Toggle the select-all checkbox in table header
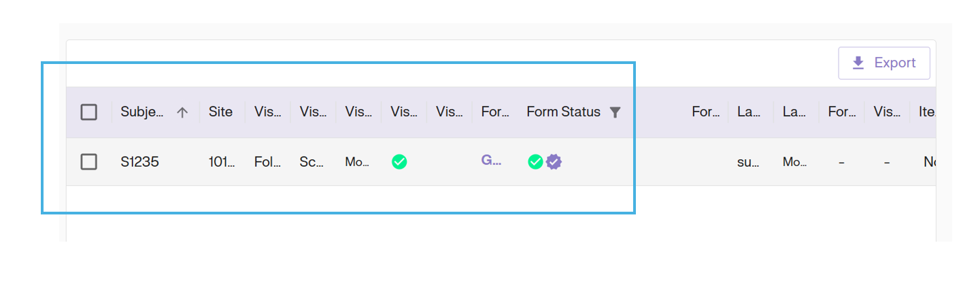Screen dimensions: 980x290 point(89,112)
